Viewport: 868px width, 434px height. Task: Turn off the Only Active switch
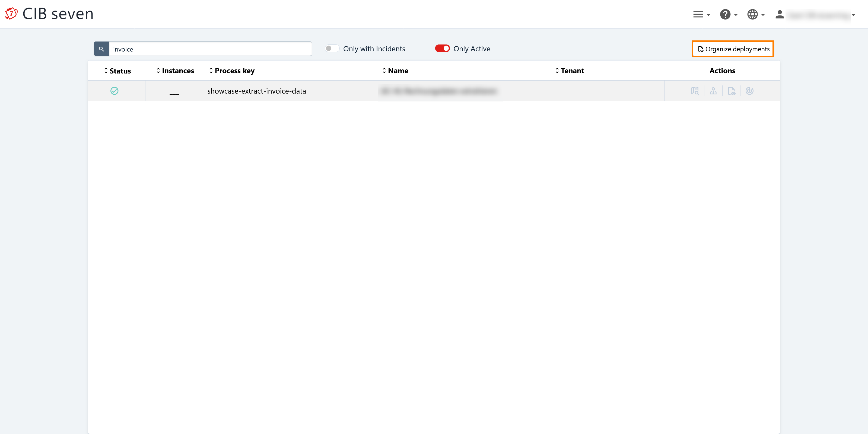[x=442, y=49]
